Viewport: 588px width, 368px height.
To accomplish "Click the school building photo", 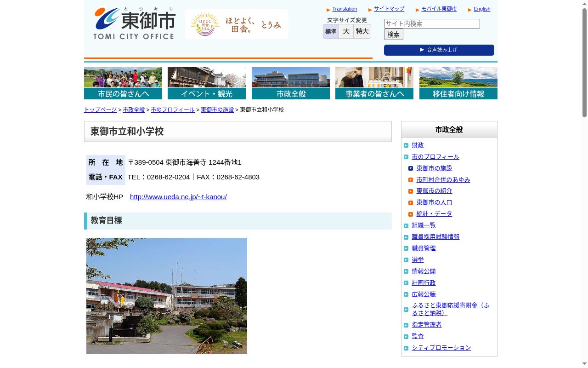I will pyautogui.click(x=167, y=296).
